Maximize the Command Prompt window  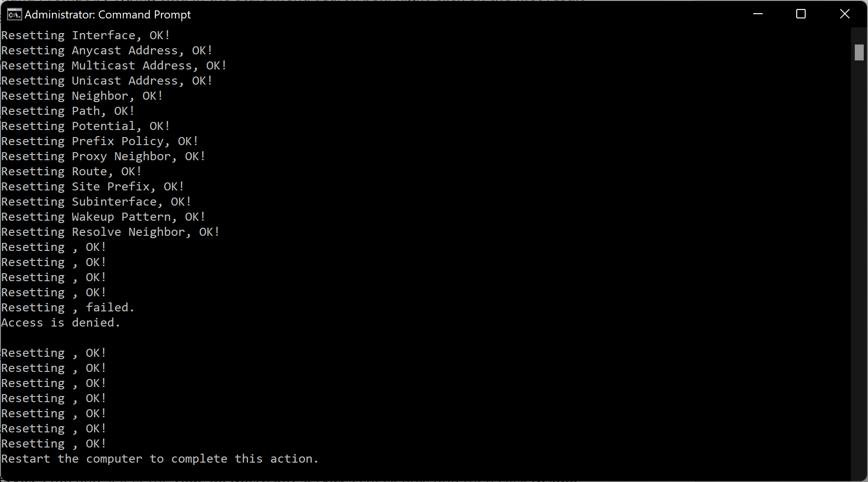(x=801, y=14)
